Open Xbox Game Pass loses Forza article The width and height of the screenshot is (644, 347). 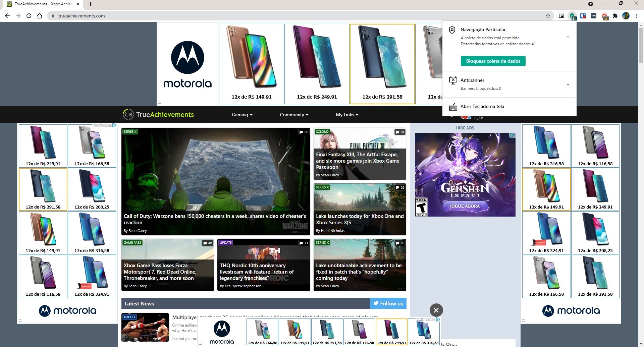click(x=168, y=265)
